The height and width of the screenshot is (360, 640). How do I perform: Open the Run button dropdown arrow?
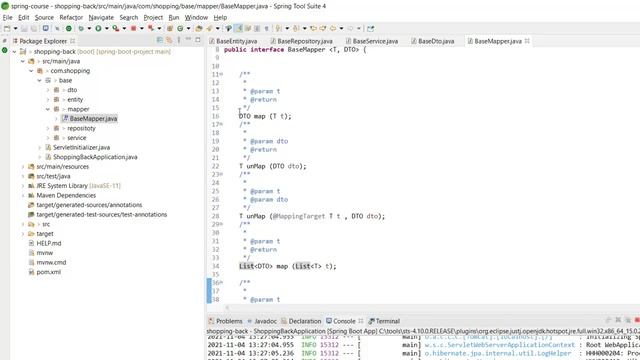tap(107, 29)
